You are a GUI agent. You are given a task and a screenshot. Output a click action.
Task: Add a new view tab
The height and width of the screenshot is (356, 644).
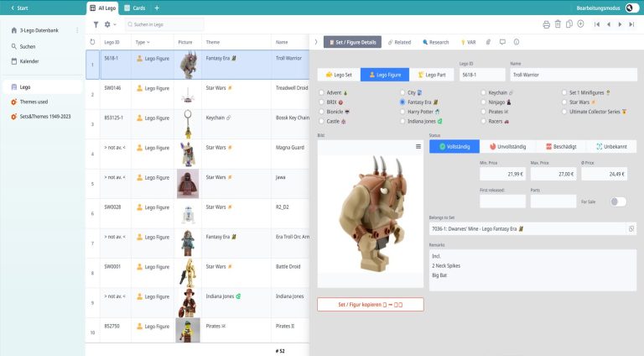click(x=157, y=8)
